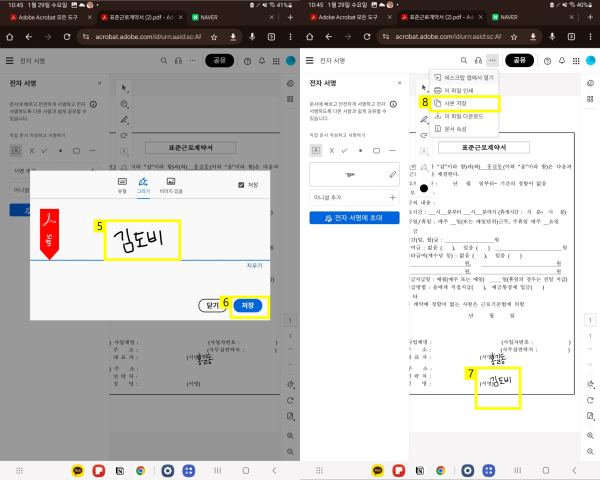The image size is (600, 480).
Task: Click 전자 서명에 초대 button on right screen
Action: click(x=354, y=218)
